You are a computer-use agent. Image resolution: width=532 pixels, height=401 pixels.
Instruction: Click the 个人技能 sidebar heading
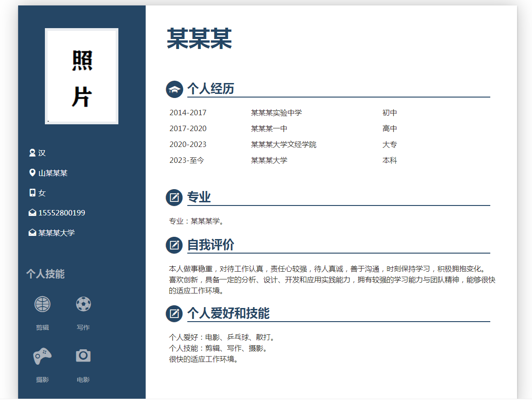click(x=45, y=274)
